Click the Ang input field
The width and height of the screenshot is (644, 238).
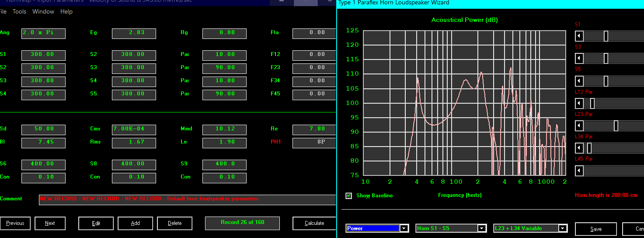44,34
